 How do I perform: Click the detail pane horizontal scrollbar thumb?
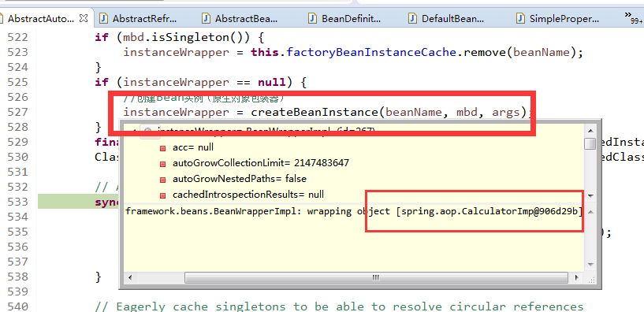pos(376,278)
